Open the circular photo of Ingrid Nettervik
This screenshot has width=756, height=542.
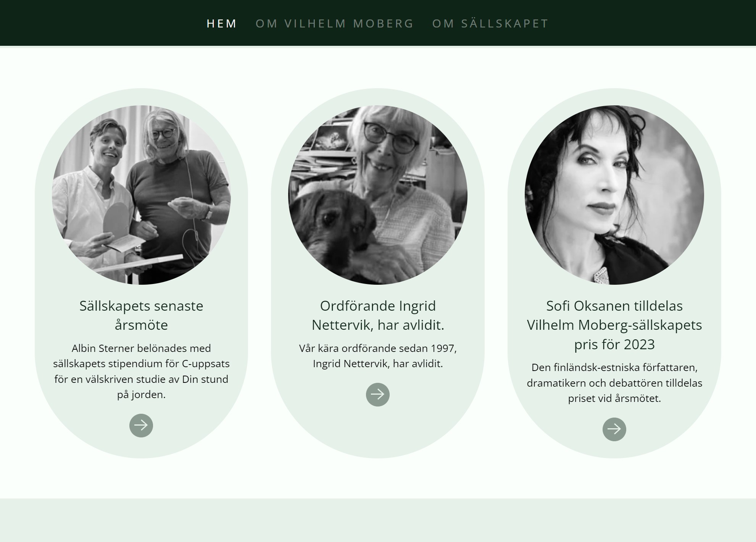(378, 195)
